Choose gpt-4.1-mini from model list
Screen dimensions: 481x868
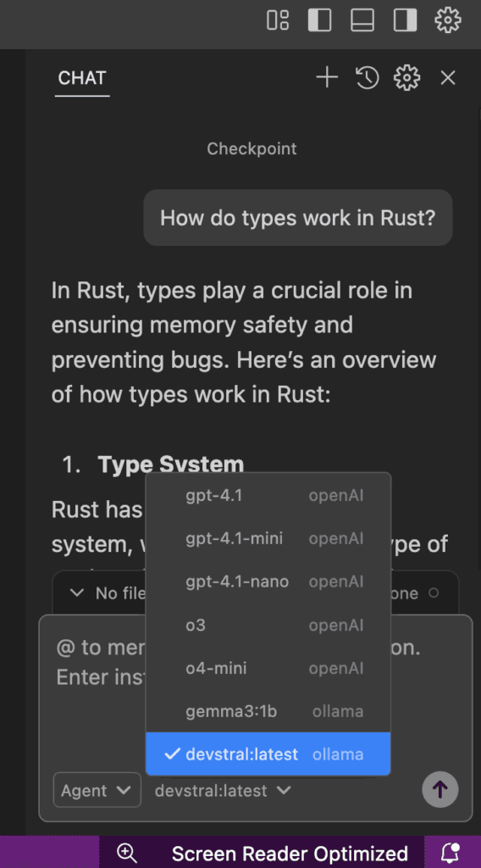pos(268,538)
